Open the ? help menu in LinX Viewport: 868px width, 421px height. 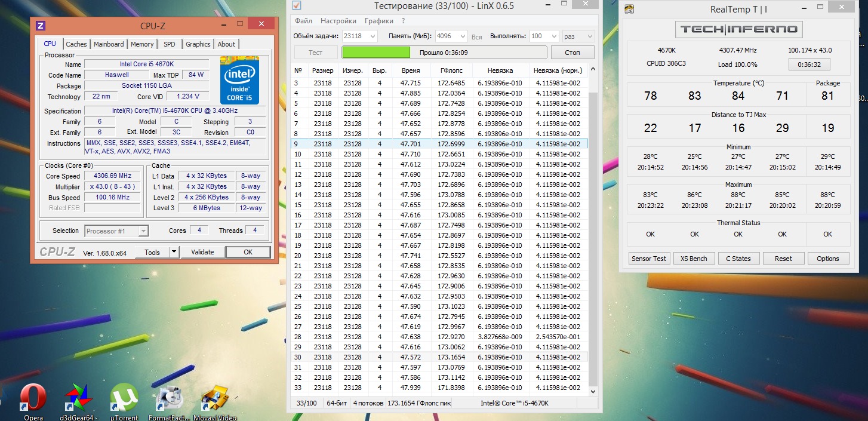(x=404, y=21)
